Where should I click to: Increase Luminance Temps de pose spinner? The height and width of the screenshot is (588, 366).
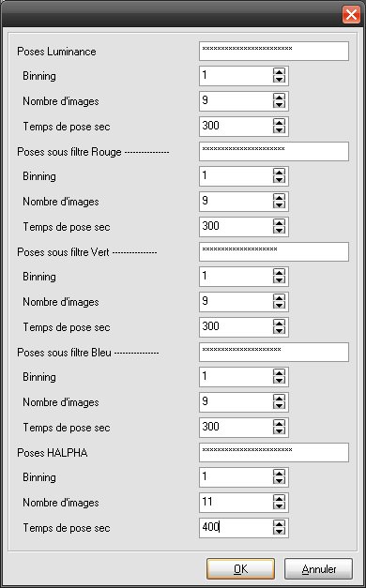[x=279, y=123]
